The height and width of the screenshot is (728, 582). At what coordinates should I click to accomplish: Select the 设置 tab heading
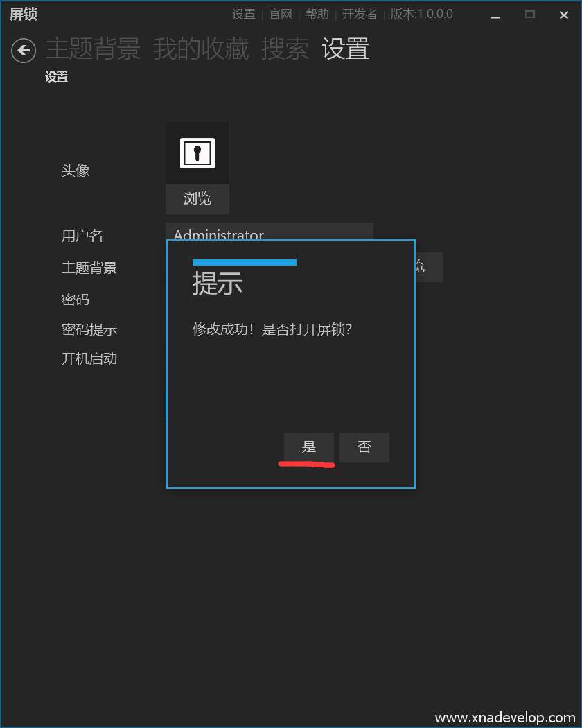click(x=346, y=49)
